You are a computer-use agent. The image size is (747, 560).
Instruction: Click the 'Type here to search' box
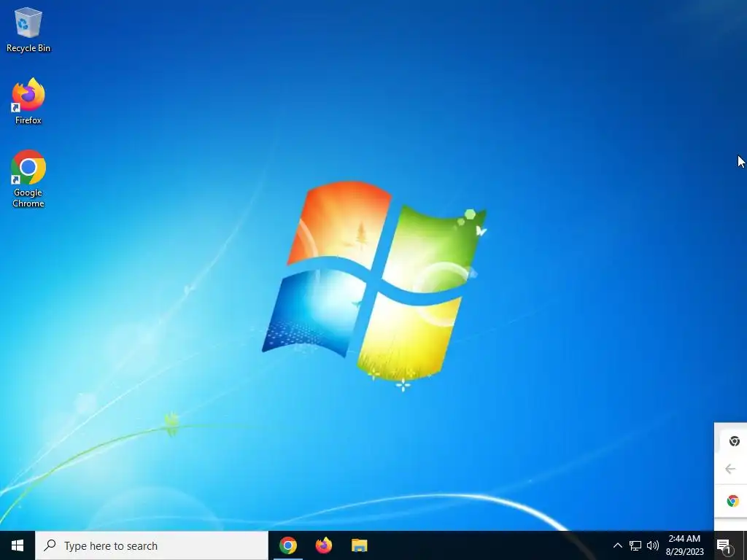click(152, 545)
